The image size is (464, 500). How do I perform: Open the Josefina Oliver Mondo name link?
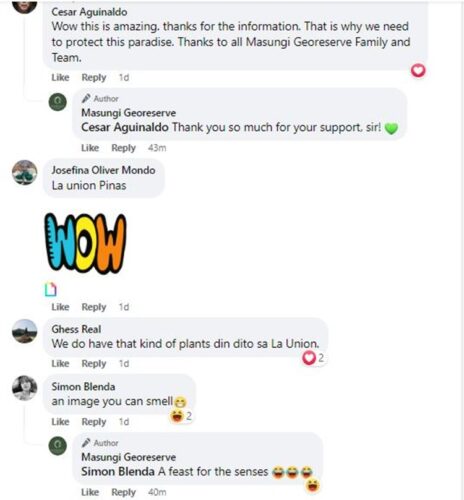point(103,170)
